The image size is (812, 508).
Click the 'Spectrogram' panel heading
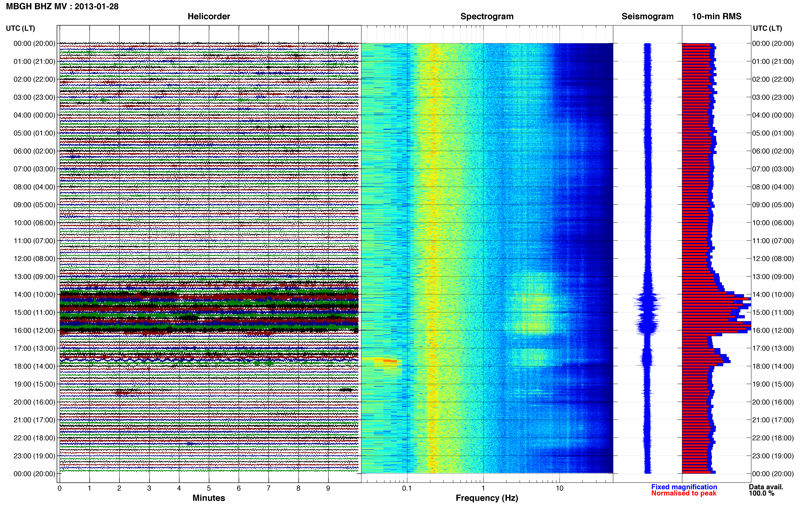(487, 16)
